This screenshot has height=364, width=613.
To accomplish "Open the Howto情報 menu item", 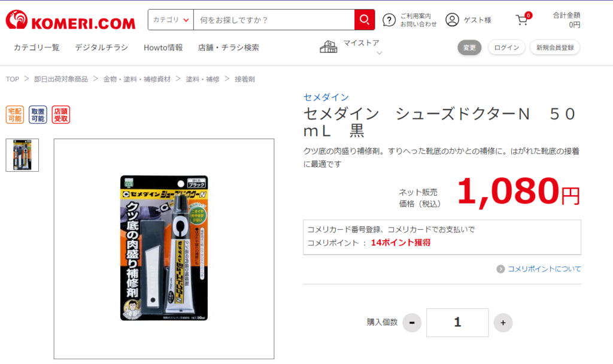I will coord(163,47).
